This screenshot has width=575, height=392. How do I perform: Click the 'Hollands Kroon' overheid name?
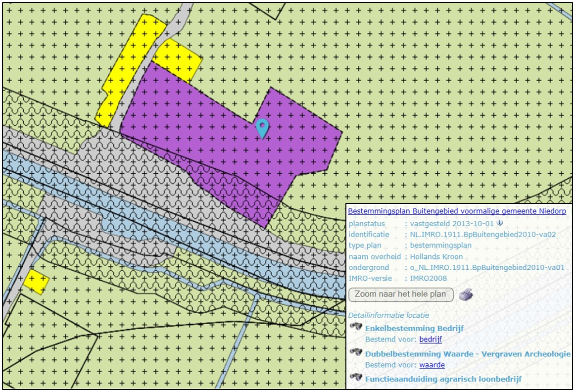point(436,256)
